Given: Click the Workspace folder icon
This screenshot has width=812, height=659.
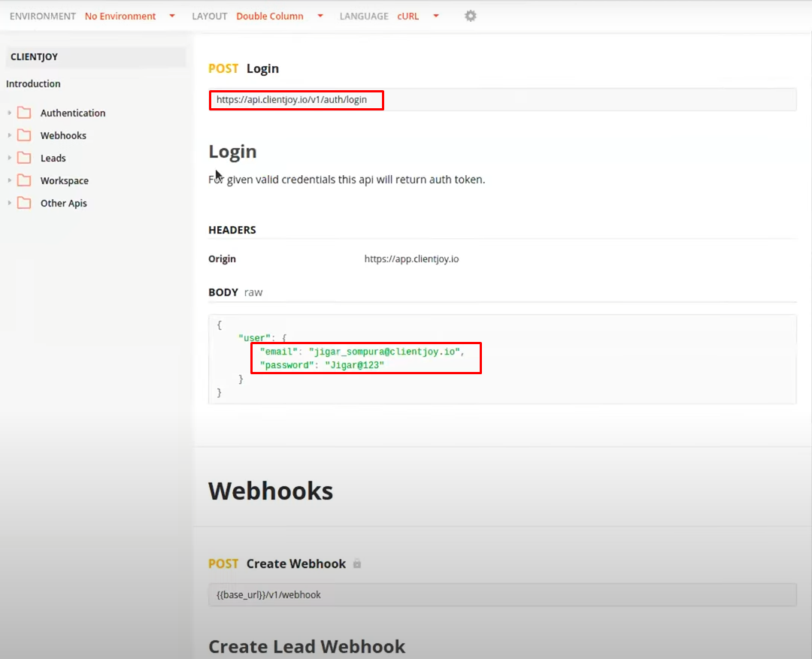Looking at the screenshot, I should coord(24,180).
